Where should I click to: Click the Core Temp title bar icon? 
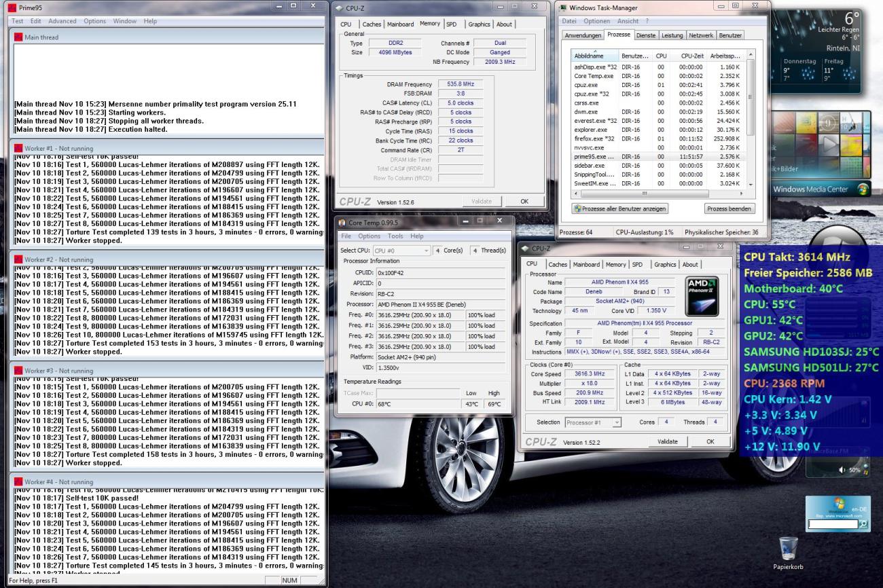(x=342, y=222)
